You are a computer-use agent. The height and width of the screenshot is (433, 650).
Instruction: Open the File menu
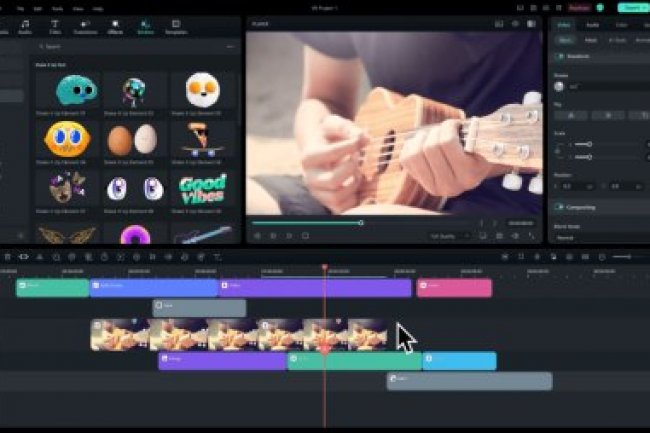tap(20, 8)
